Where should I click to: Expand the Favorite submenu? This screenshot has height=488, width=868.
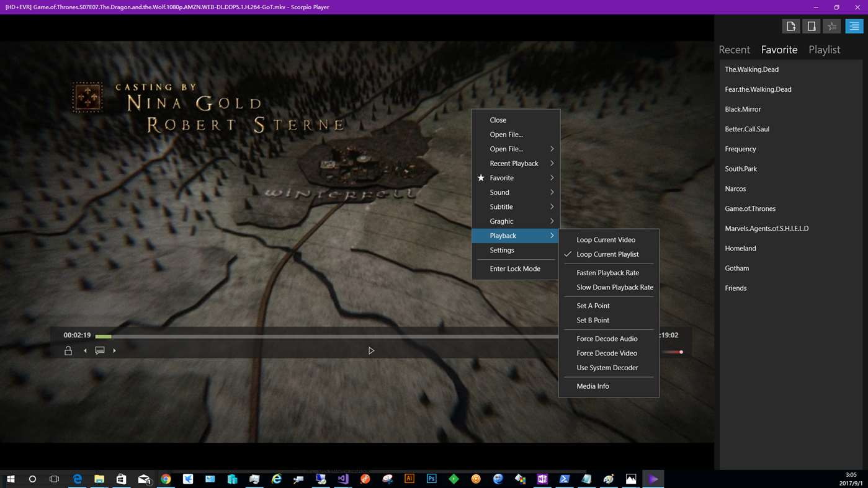click(516, 178)
